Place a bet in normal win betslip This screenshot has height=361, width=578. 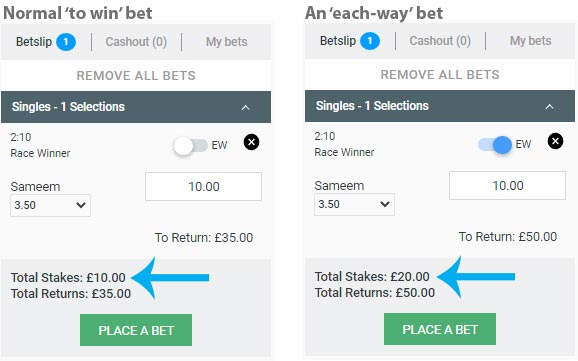136,330
